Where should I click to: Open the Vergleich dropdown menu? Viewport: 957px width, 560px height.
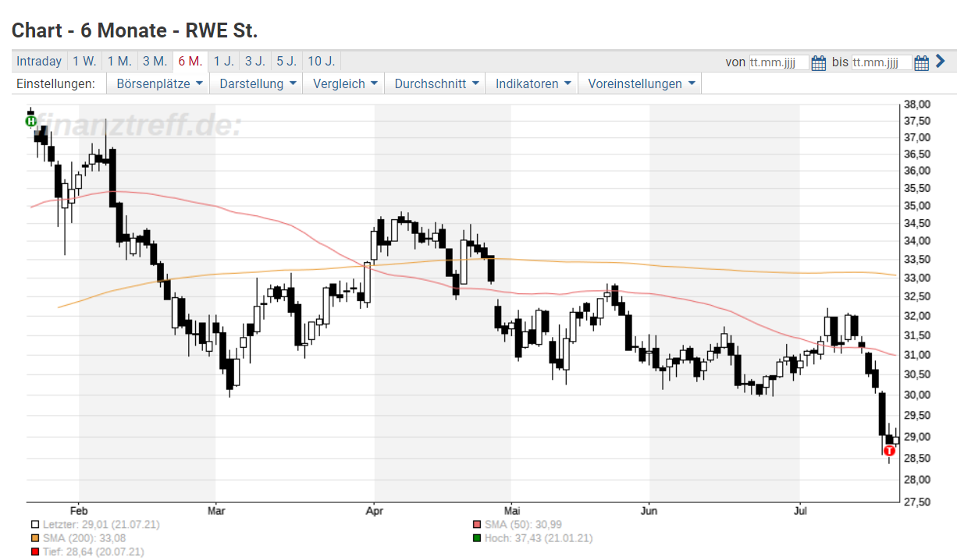point(345,83)
